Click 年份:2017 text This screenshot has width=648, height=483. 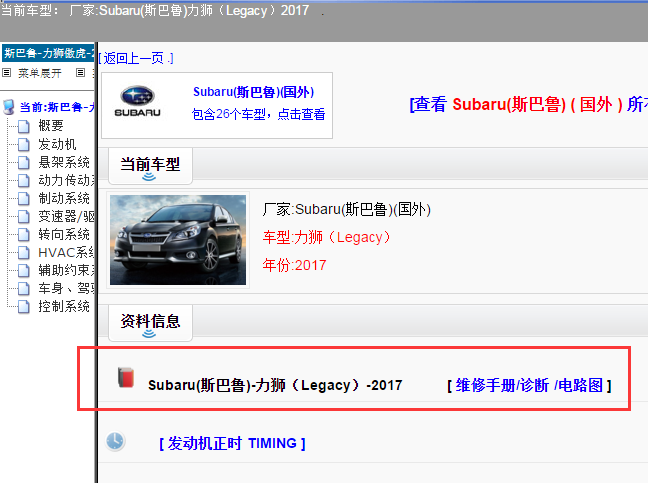click(294, 265)
